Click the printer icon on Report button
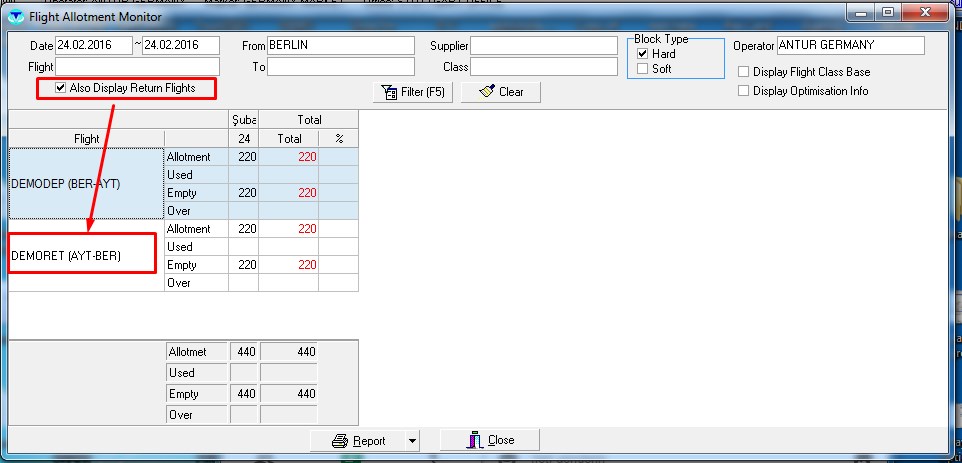This screenshot has height=463, width=962. click(339, 441)
